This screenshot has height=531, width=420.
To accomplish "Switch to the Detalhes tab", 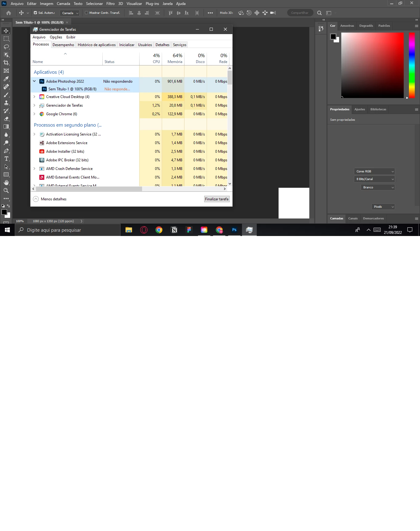I will 162,45.
